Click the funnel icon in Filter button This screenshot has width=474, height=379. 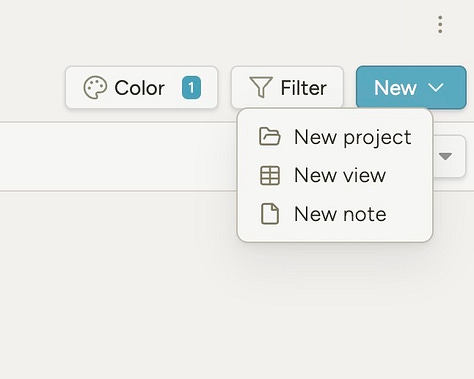pos(261,87)
